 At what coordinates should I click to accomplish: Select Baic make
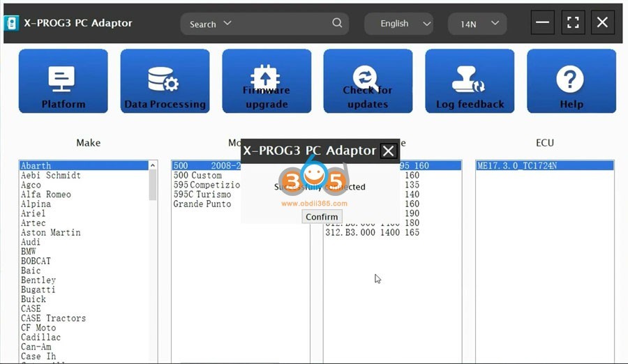click(84, 271)
